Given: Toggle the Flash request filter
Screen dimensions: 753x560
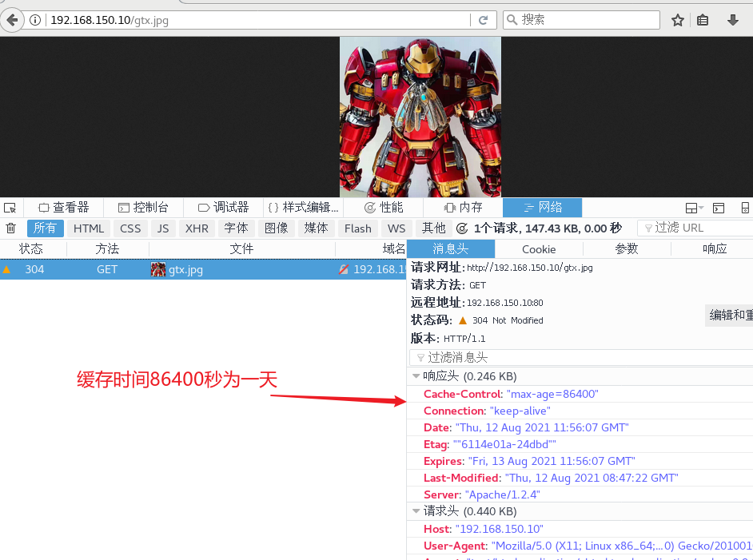Looking at the screenshot, I should [358, 228].
